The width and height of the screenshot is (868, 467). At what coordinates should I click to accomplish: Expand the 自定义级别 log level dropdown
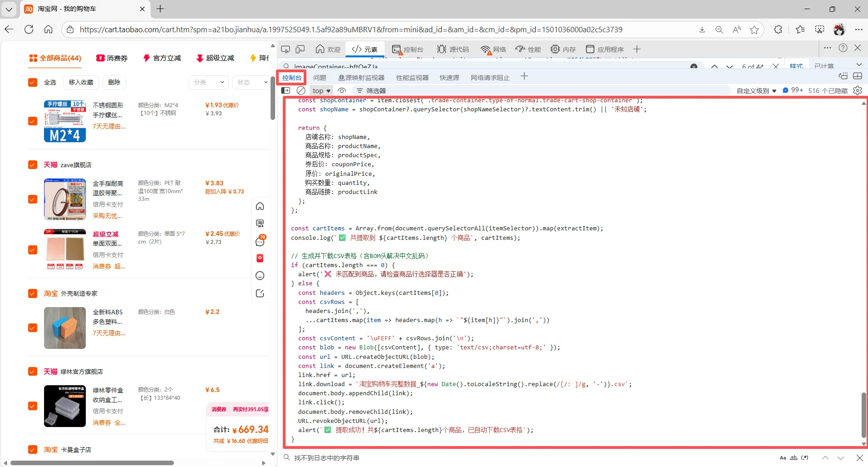click(756, 90)
